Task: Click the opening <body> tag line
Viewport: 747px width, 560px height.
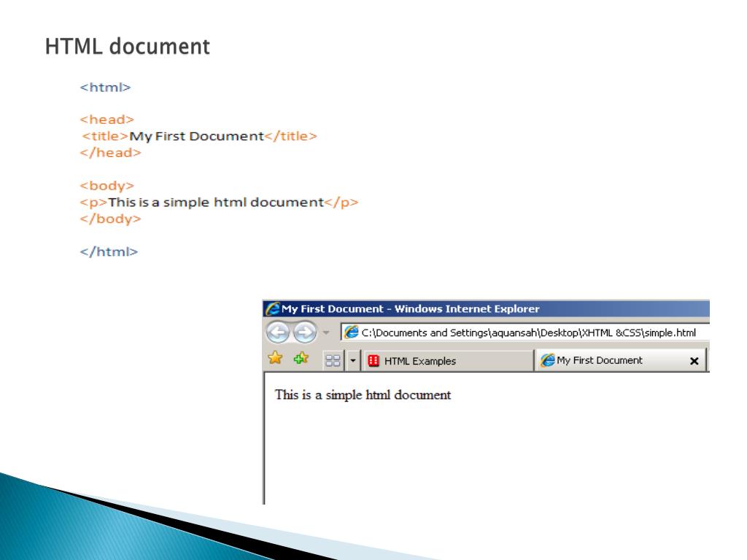Action: click(x=107, y=186)
